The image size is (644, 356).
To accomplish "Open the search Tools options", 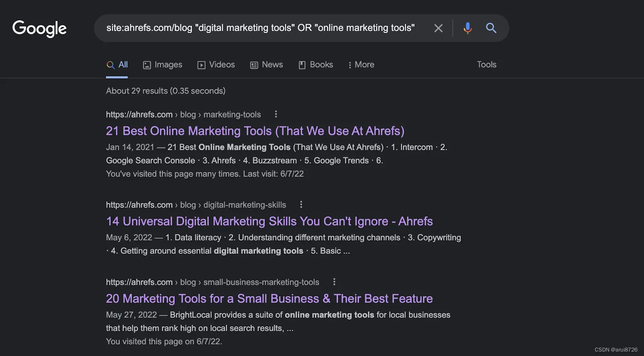I will pyautogui.click(x=487, y=64).
